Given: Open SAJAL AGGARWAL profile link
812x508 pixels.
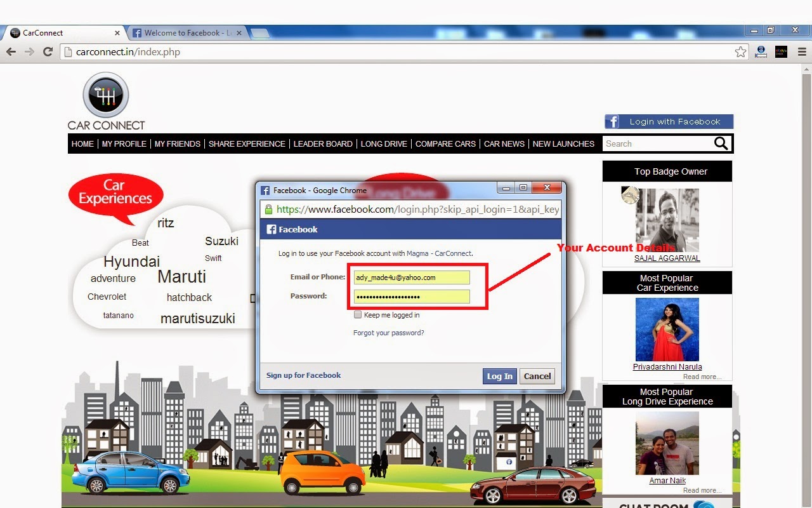Looking at the screenshot, I should tap(667, 258).
